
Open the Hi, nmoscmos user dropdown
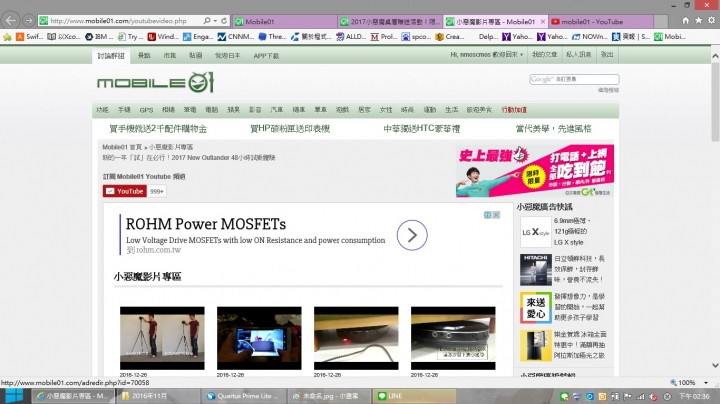click(487, 55)
